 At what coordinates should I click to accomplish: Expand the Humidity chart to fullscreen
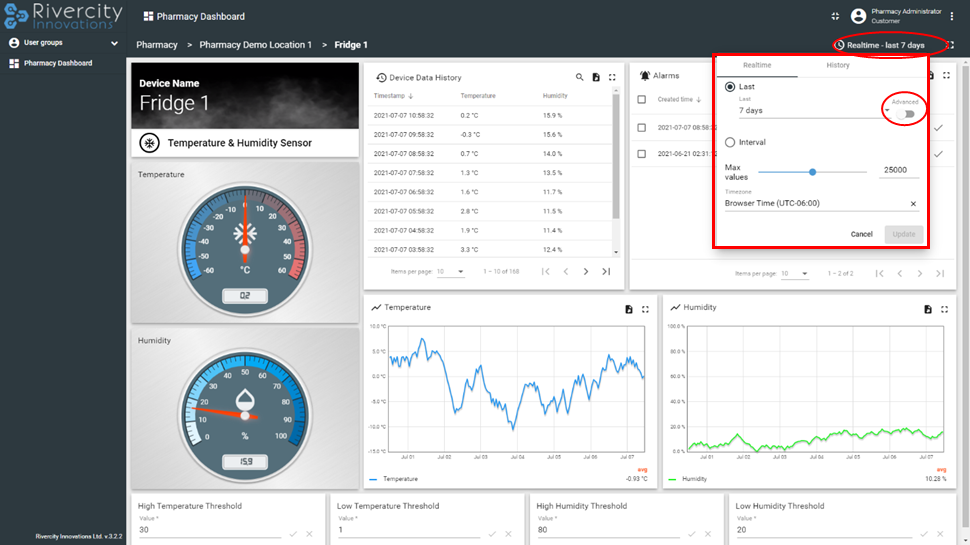945,309
